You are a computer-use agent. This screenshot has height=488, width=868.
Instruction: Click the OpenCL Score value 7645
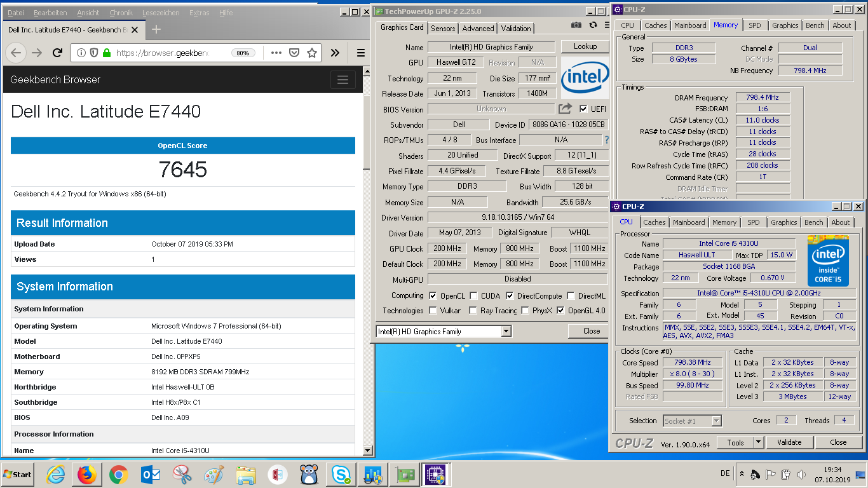click(182, 169)
